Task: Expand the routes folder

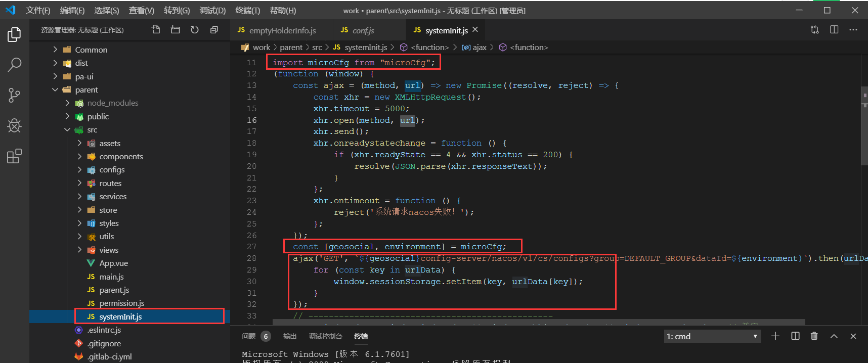Action: [x=79, y=183]
